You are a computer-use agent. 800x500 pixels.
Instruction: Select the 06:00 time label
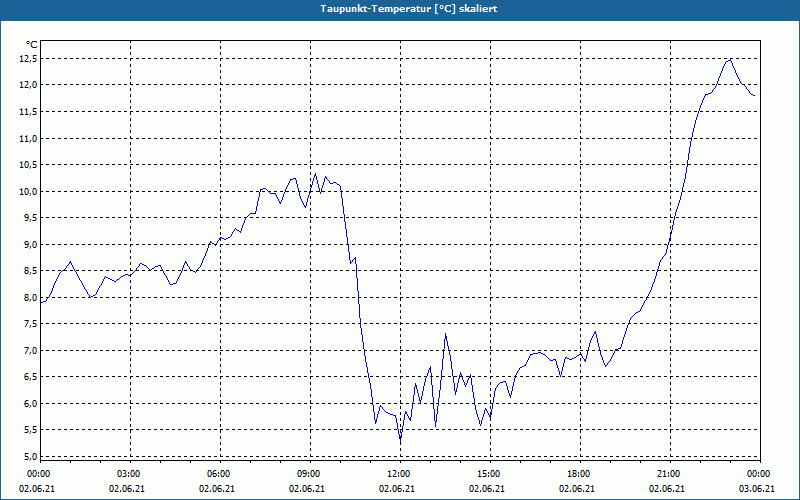point(220,474)
